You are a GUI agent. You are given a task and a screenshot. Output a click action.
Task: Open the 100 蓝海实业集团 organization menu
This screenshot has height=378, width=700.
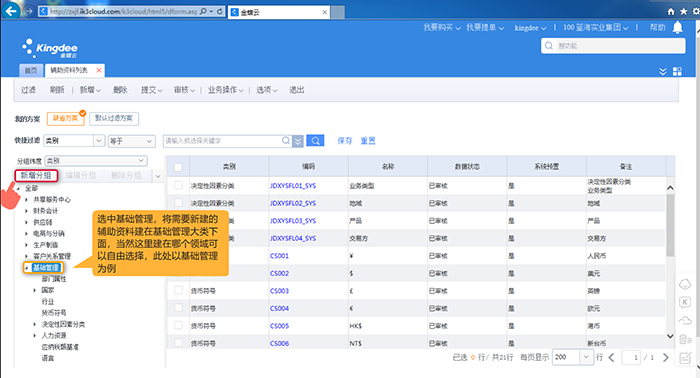point(595,28)
